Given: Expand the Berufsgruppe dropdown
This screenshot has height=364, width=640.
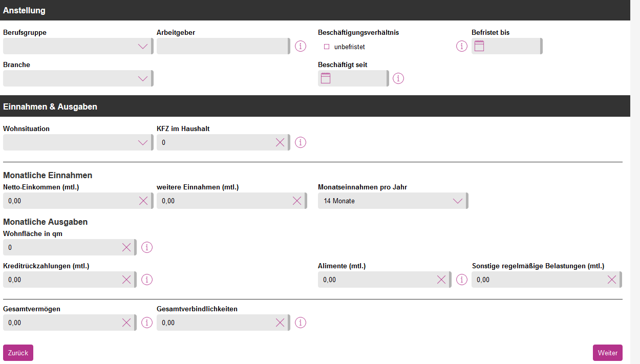Looking at the screenshot, I should click(143, 46).
